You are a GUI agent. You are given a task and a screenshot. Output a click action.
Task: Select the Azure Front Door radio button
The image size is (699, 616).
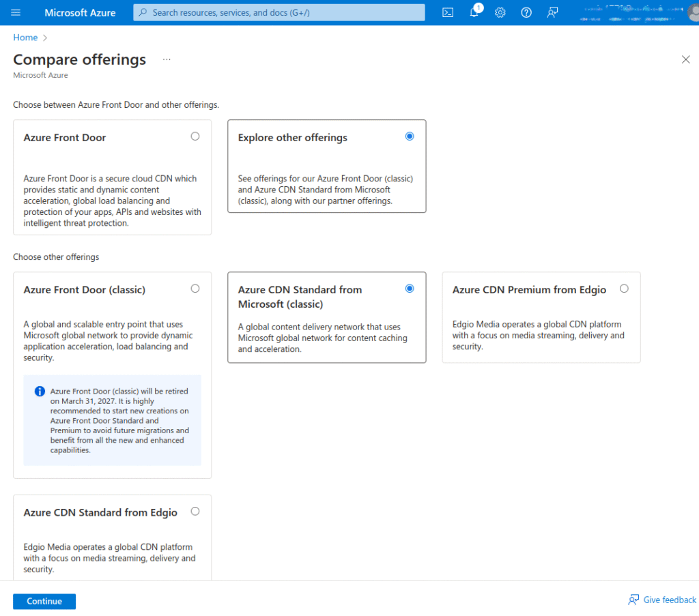[x=195, y=136]
